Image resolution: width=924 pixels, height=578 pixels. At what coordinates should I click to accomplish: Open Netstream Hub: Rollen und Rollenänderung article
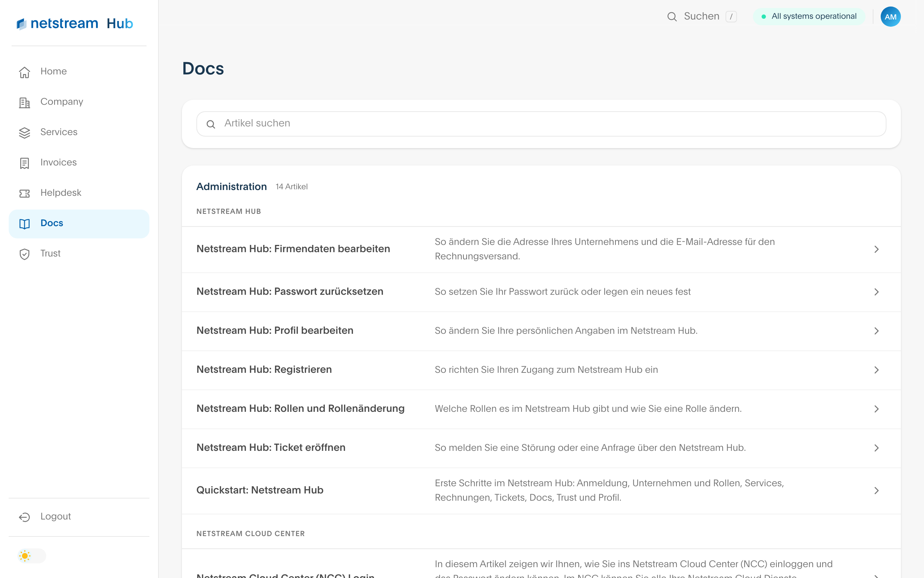point(541,409)
